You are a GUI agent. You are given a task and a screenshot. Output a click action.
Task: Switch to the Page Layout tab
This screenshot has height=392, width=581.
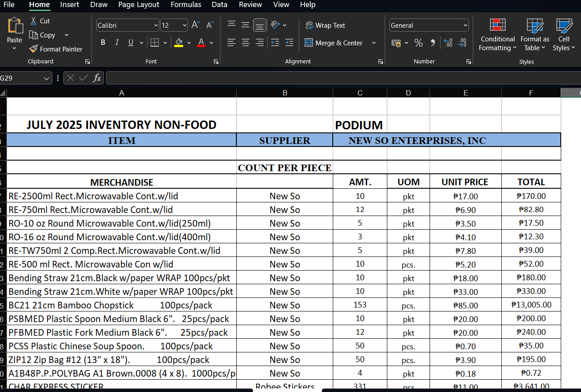coord(139,4)
